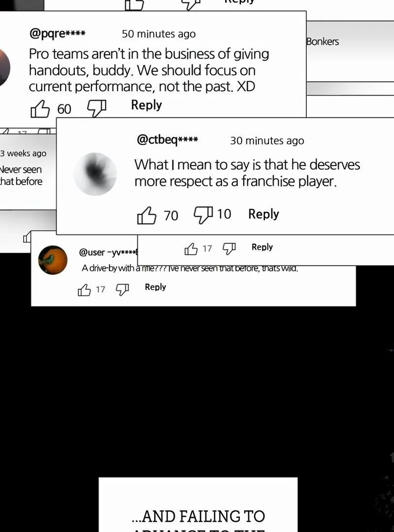This screenshot has width=394, height=532.
Task: Dislike the @ctbeq comment with 10 dislikes
Action: point(203,215)
